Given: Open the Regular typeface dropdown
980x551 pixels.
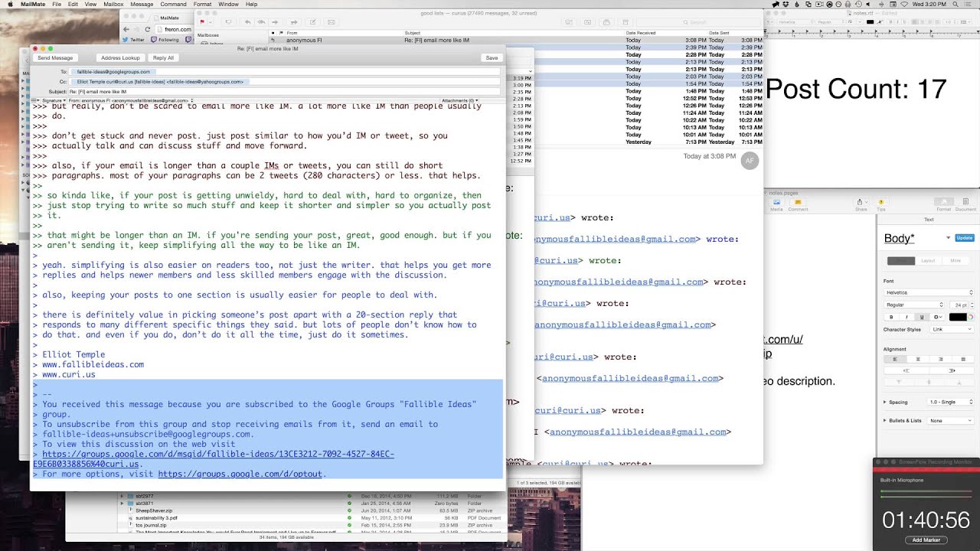Looking at the screenshot, I should tap(914, 305).
